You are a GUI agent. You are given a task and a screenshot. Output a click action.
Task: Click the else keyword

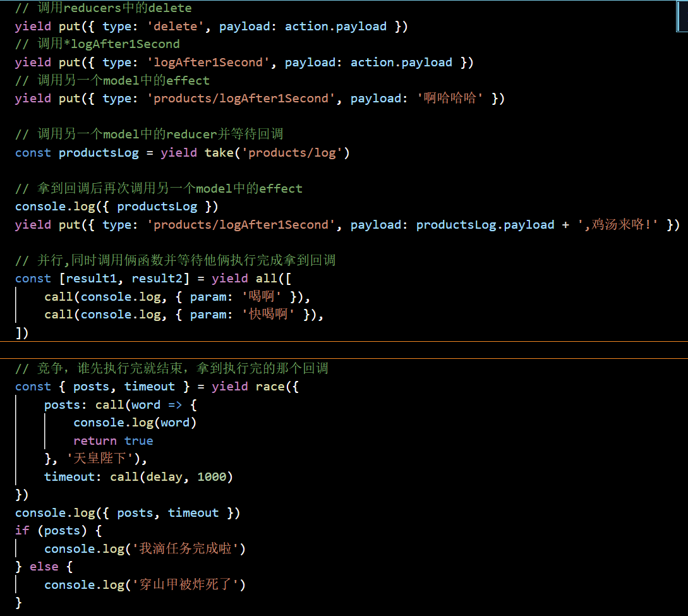click(x=44, y=567)
